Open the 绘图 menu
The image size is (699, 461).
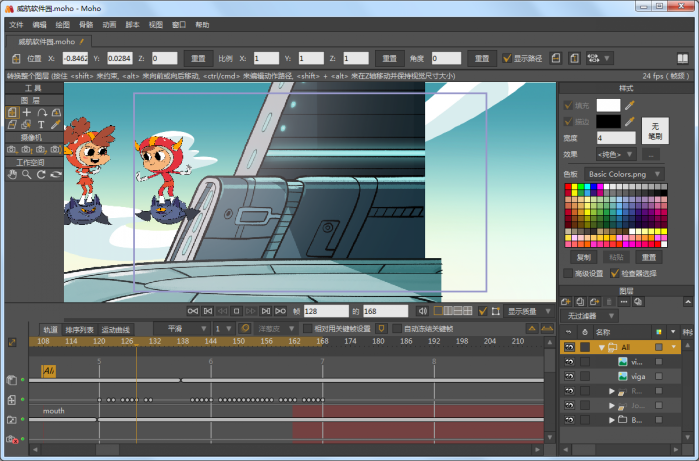point(62,25)
